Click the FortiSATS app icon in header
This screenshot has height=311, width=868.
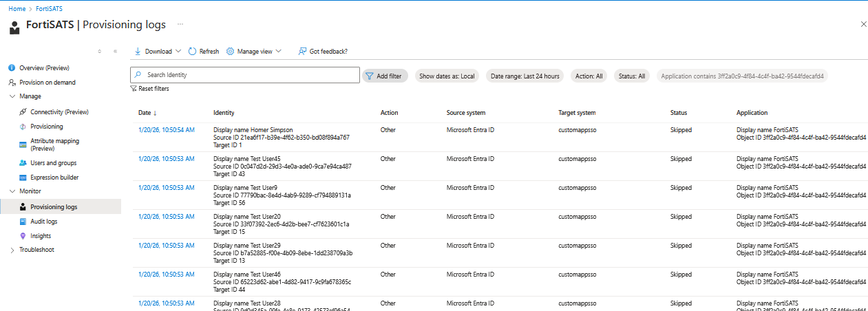(14, 26)
